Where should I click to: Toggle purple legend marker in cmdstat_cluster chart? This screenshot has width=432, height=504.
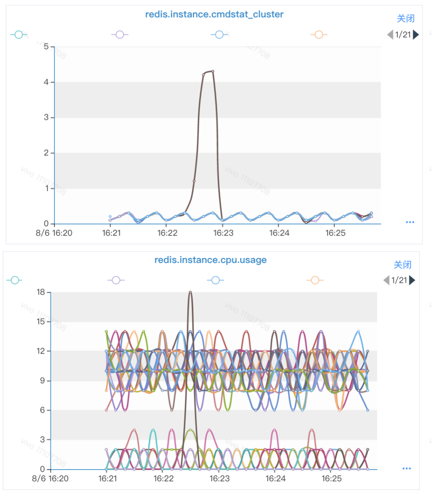(120, 35)
